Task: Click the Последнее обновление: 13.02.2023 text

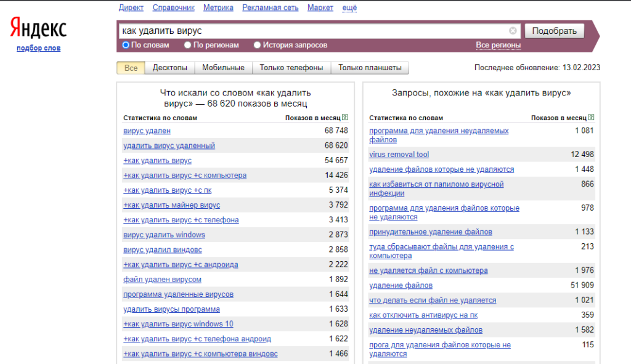Action: (537, 68)
